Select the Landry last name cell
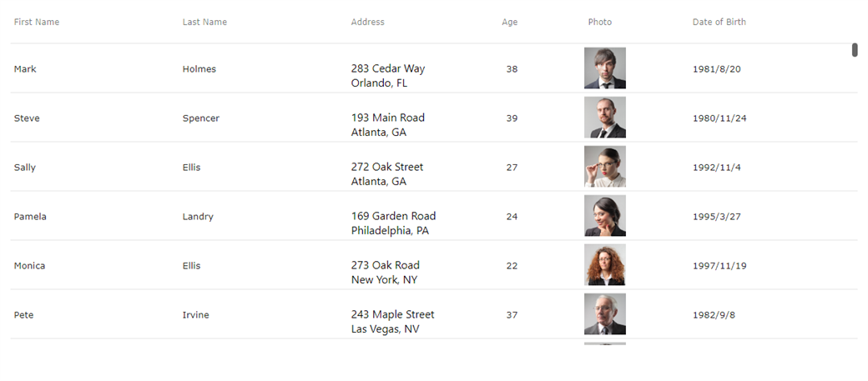868x381 pixels. pos(198,217)
